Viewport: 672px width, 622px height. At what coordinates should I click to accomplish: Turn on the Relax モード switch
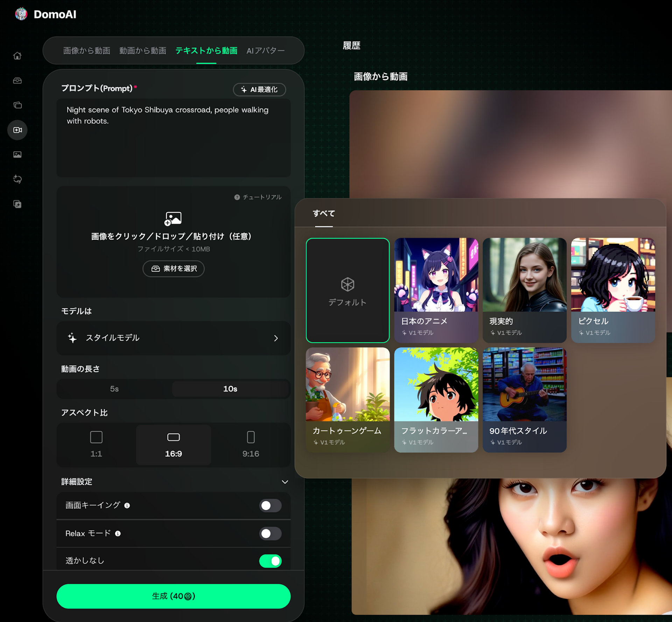[270, 533]
